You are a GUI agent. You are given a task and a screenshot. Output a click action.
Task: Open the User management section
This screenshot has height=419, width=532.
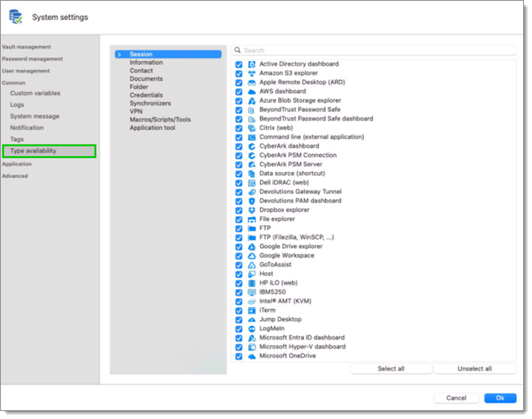click(x=26, y=71)
